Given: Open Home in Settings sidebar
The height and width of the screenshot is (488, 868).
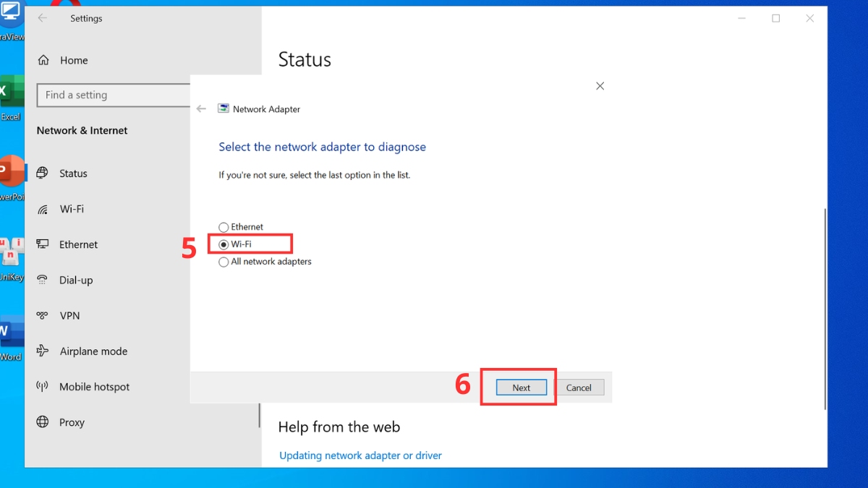Looking at the screenshot, I should [x=73, y=61].
